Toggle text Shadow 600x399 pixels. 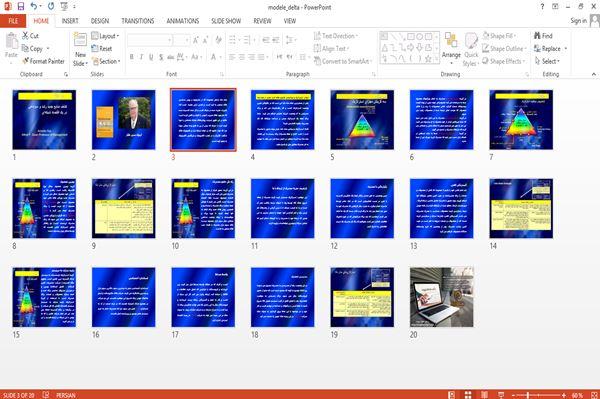pyautogui.click(x=161, y=57)
